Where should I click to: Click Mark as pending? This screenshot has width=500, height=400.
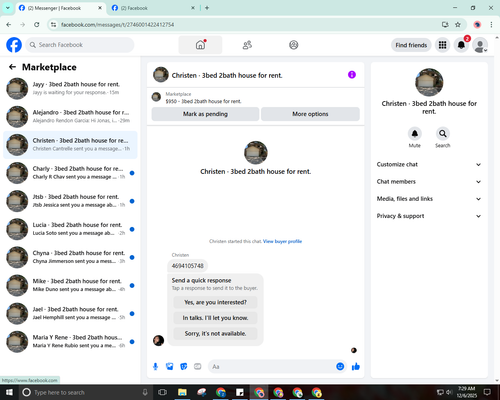205,114
